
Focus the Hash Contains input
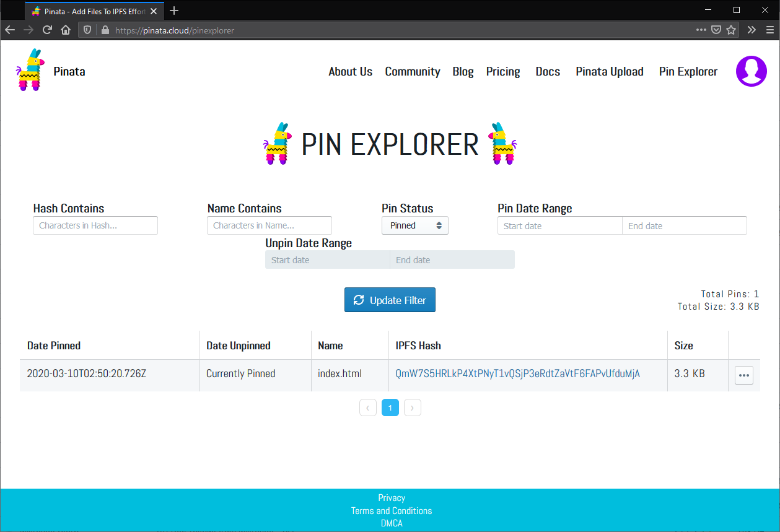tap(95, 225)
